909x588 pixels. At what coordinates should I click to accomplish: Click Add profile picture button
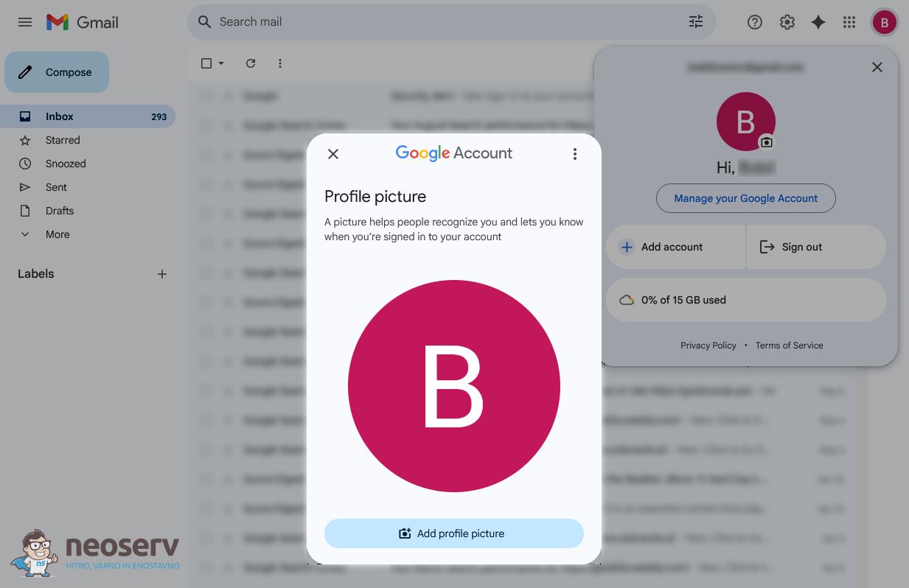point(454,533)
